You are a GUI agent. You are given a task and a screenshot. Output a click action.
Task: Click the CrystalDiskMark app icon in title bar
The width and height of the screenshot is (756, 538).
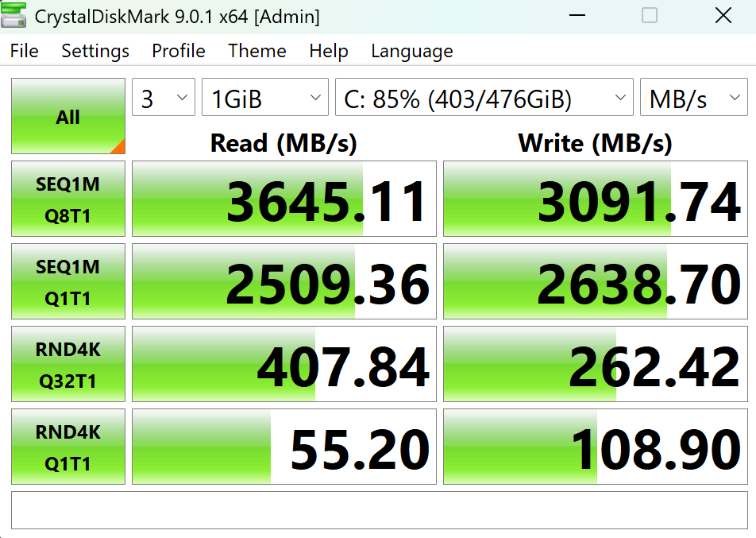pos(13,14)
